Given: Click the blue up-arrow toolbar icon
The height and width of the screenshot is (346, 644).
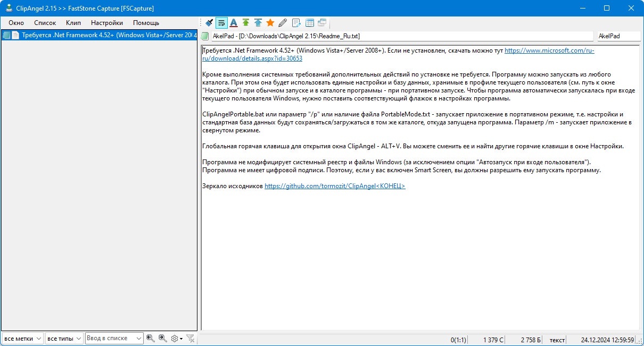Looking at the screenshot, I should [258, 23].
